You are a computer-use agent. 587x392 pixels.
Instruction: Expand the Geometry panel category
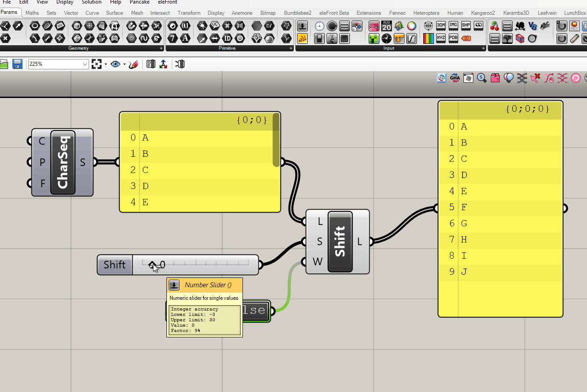point(161,48)
